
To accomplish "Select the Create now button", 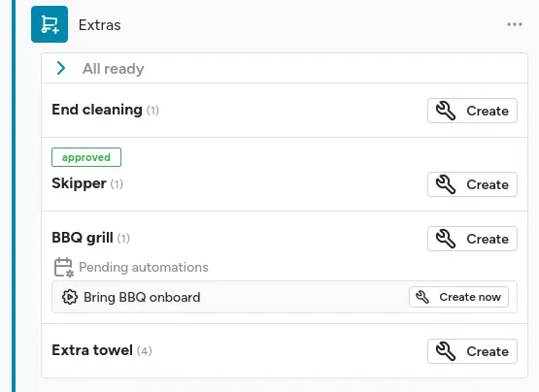I will point(458,297).
